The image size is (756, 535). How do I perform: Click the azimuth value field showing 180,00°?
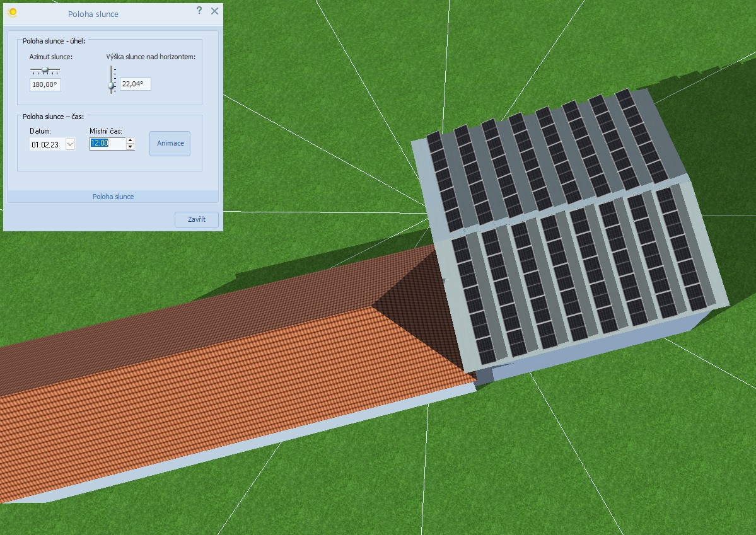(45, 84)
